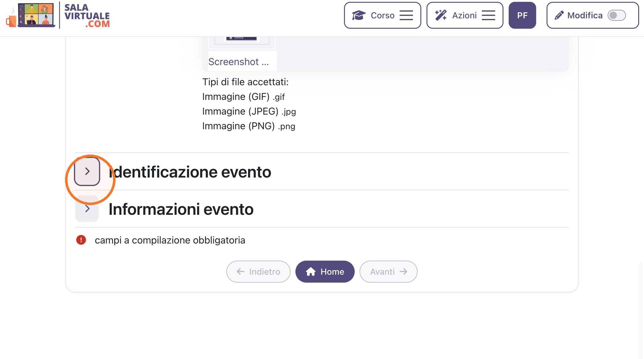Click the graduation cap Corso icon

tap(359, 15)
